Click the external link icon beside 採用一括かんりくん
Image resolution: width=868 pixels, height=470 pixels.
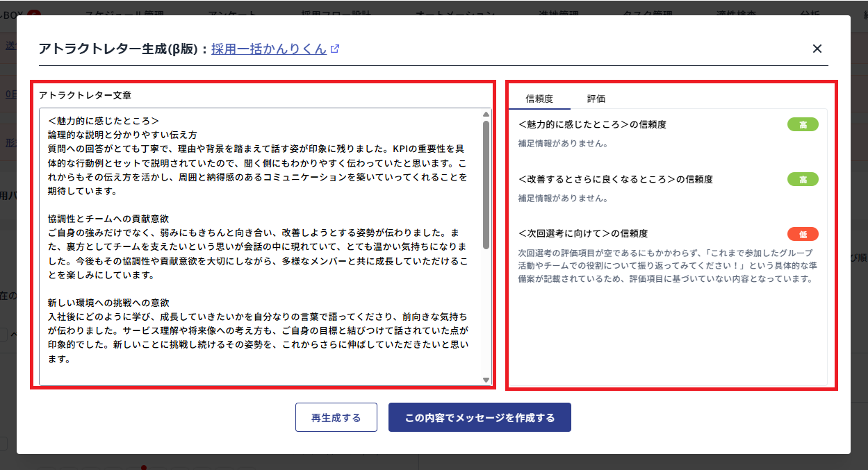tap(334, 49)
